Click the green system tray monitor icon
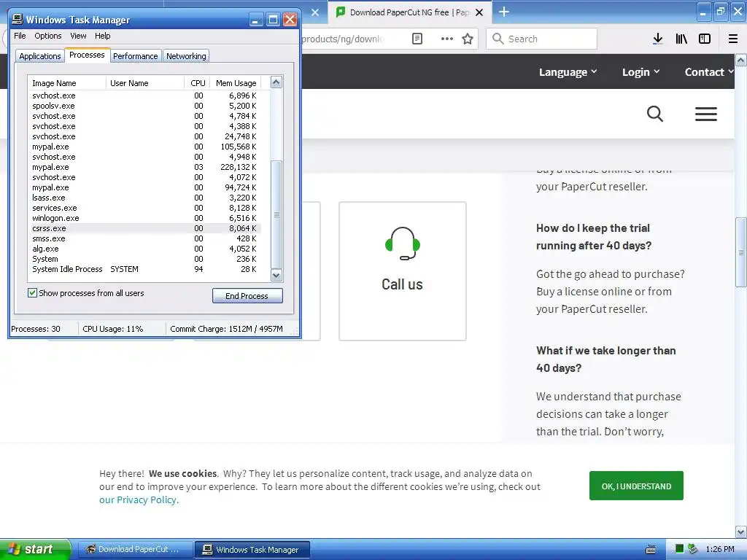This screenshot has width=747, height=560. click(x=680, y=549)
